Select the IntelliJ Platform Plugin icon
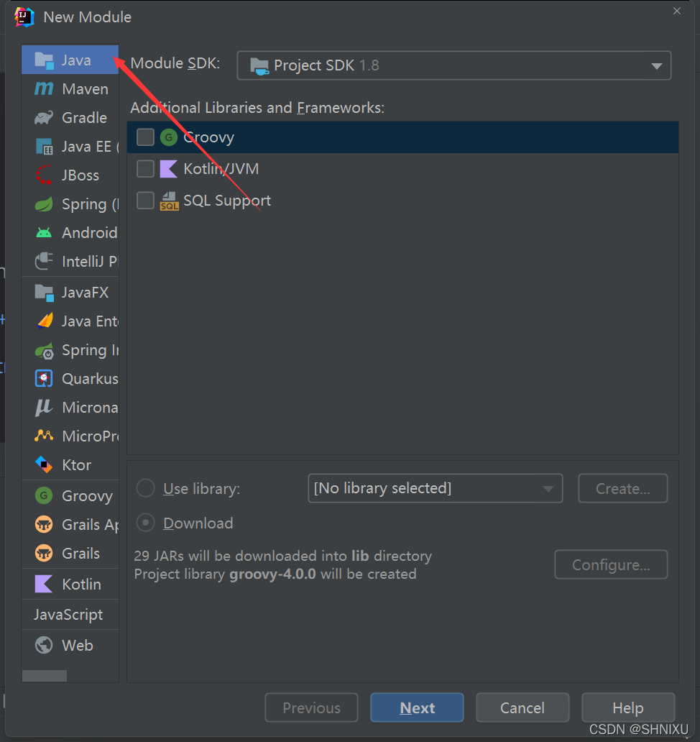The height and width of the screenshot is (742, 700). point(44,261)
